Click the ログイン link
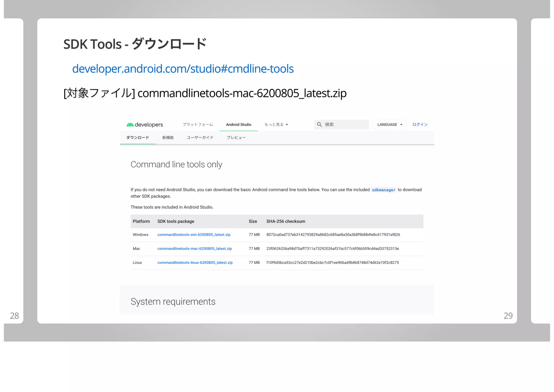The image size is (554, 392). coord(420,124)
